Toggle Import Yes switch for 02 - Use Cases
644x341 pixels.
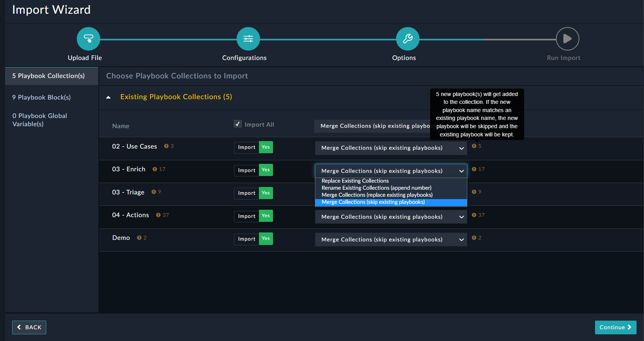pos(253,147)
